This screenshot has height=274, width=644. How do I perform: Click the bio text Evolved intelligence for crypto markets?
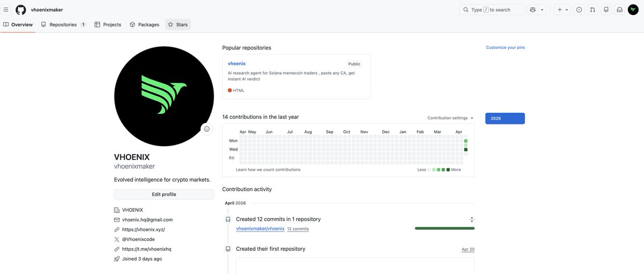(163, 179)
